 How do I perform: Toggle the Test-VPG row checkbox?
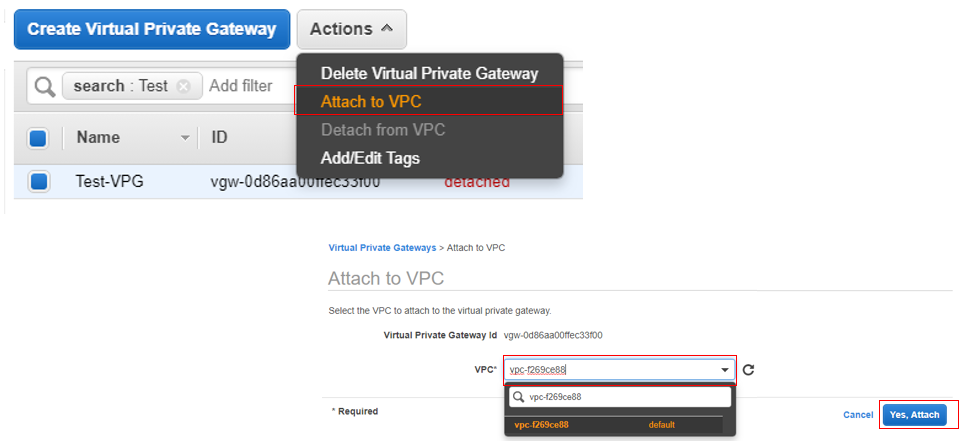[x=38, y=182]
